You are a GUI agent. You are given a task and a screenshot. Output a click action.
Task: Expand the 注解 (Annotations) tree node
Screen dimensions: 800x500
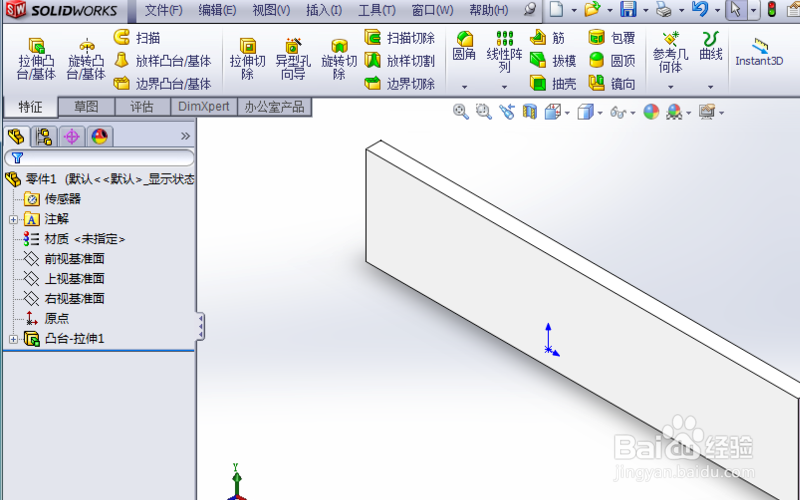13,219
